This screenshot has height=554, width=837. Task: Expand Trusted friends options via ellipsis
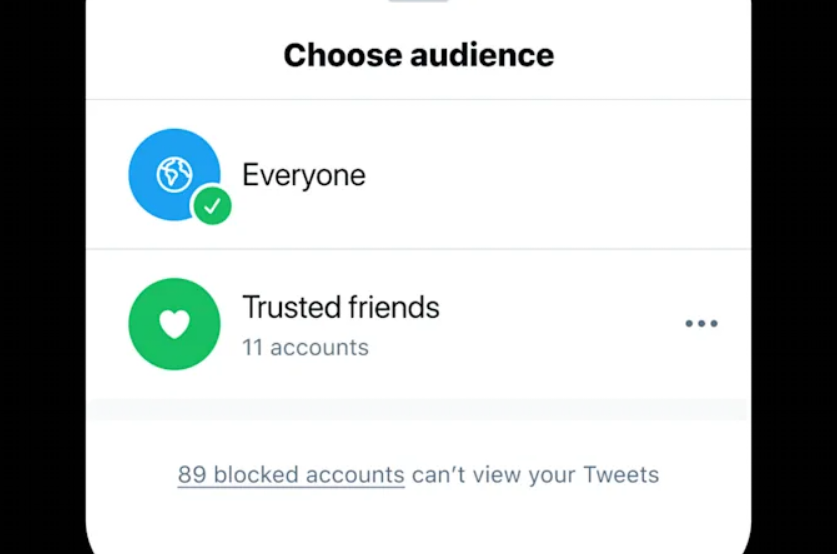click(x=701, y=323)
